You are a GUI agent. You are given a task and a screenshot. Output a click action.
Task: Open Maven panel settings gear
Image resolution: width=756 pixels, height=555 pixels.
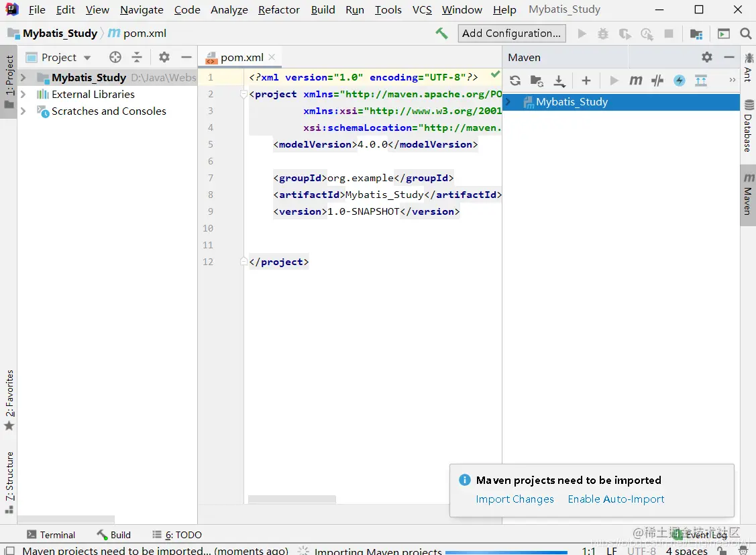click(707, 58)
